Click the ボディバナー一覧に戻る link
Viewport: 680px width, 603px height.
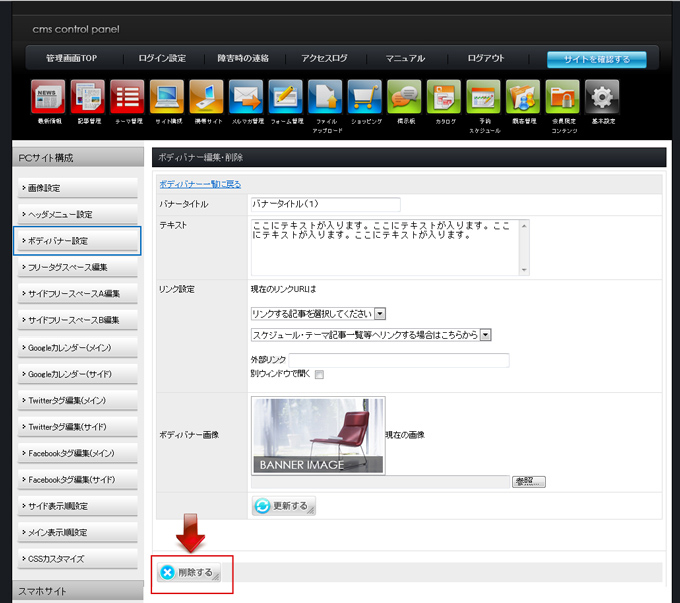(200, 185)
